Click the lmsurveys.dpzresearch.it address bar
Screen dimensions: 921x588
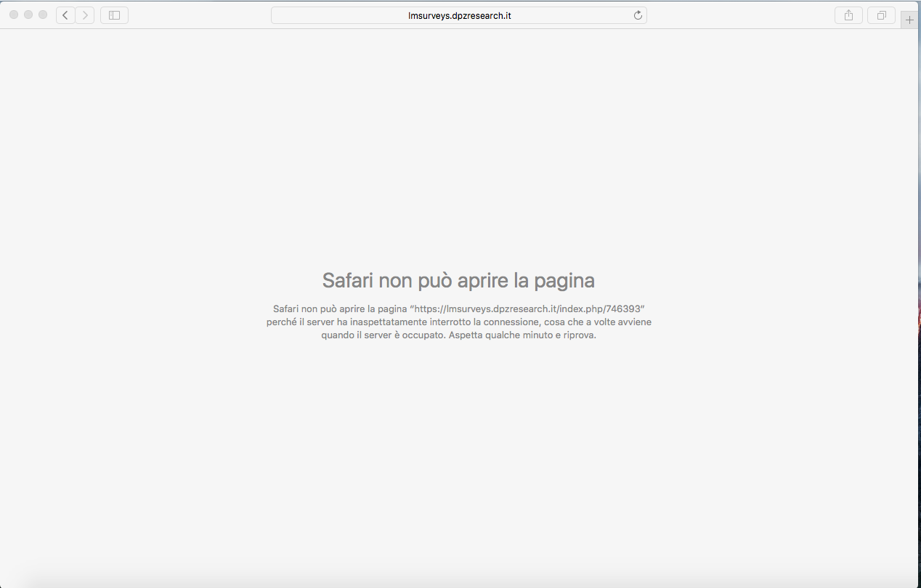pos(459,15)
